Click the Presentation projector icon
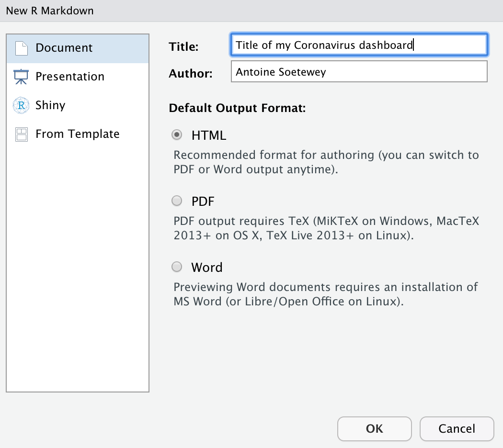The image size is (503, 448). click(x=21, y=76)
